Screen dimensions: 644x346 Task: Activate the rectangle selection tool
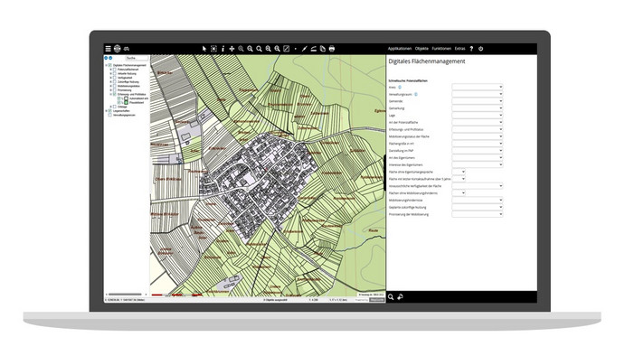[213, 49]
